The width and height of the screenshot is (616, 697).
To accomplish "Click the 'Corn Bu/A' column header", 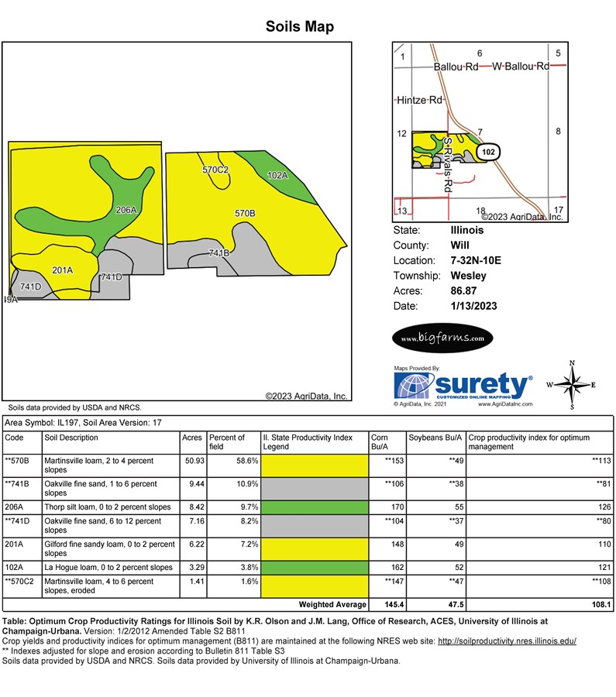I will point(380,442).
